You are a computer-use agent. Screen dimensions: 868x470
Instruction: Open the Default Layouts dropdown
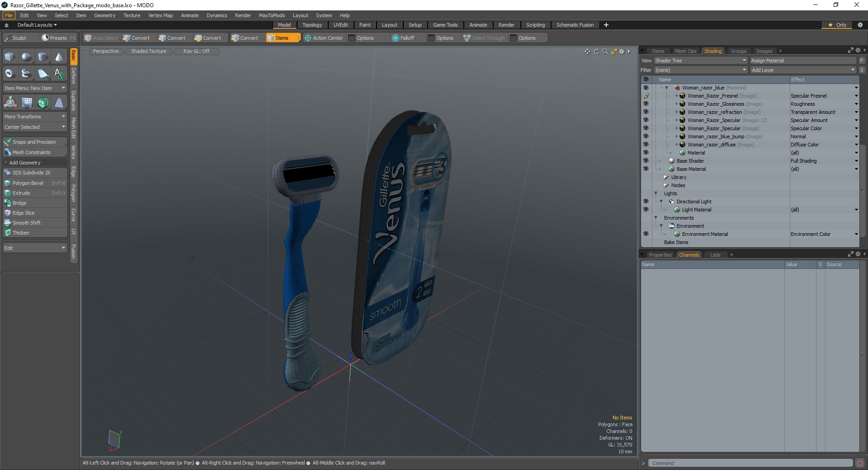(37, 25)
